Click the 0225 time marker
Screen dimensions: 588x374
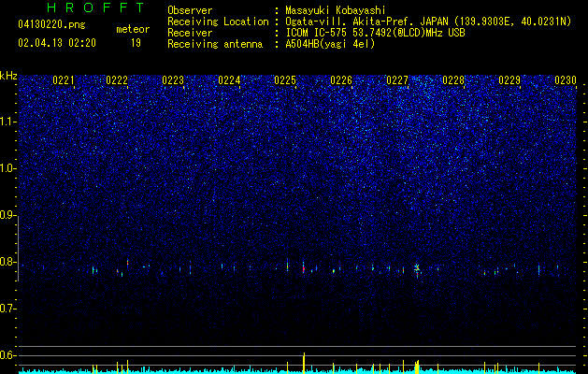(285, 80)
